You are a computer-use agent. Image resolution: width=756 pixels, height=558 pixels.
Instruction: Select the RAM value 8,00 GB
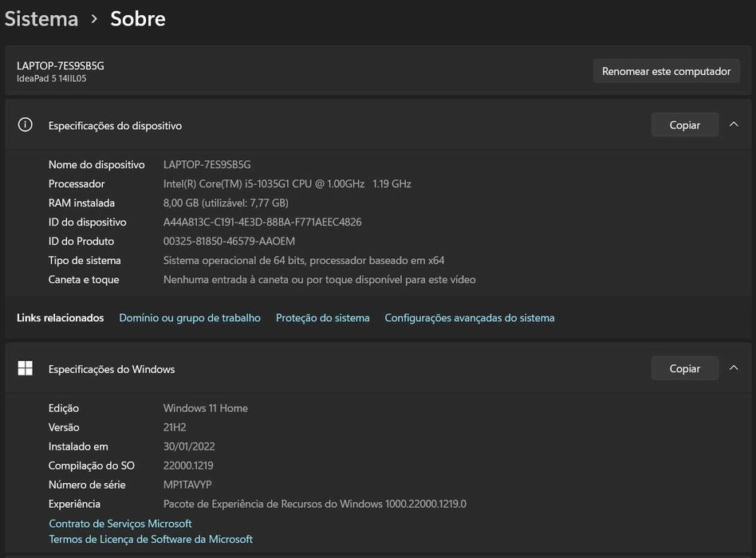[226, 202]
